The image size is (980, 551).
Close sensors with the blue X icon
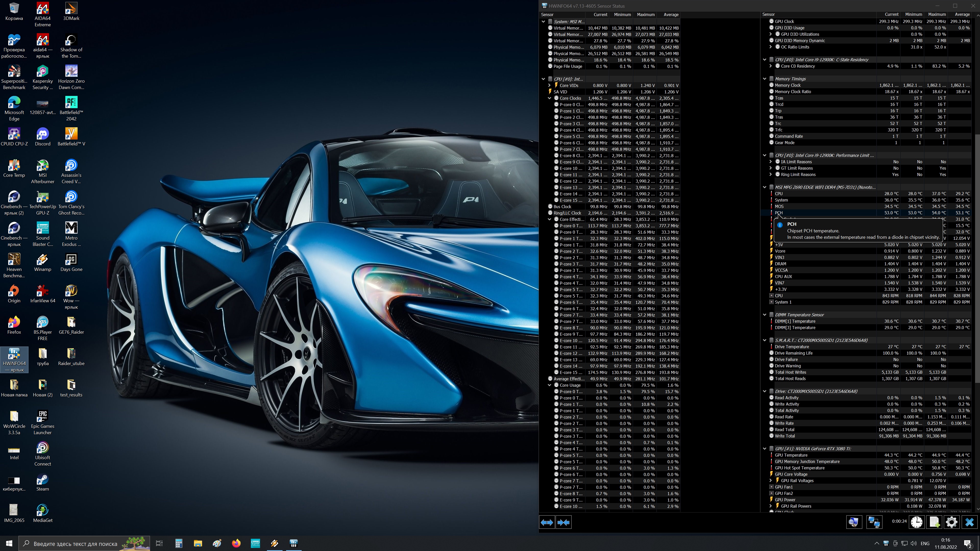click(969, 522)
